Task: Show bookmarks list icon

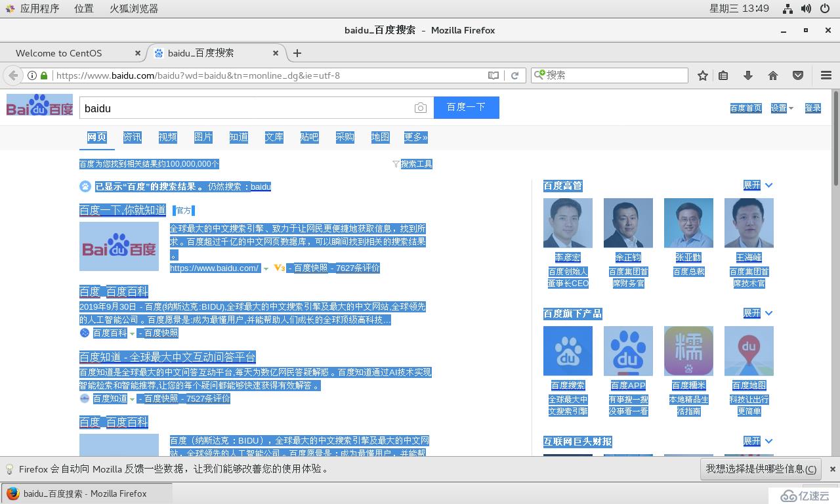Action: 723,75
